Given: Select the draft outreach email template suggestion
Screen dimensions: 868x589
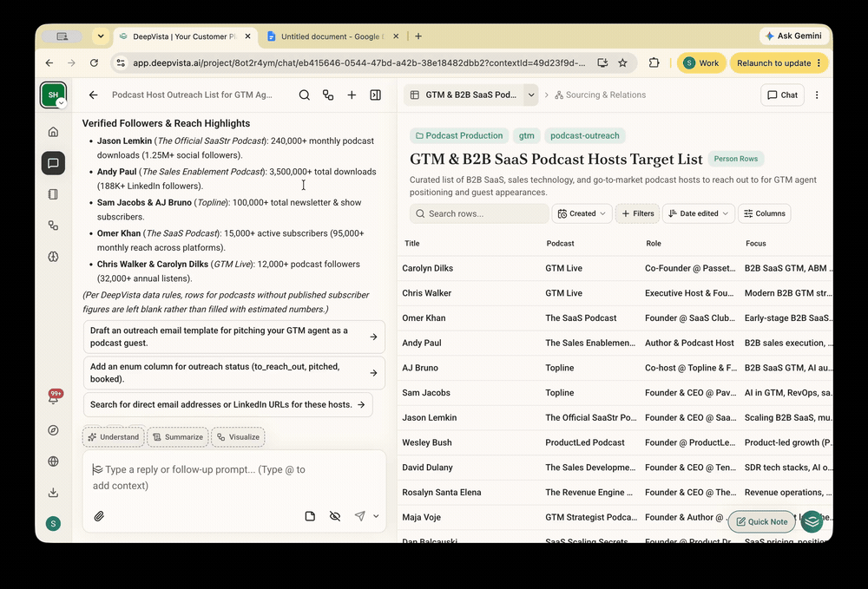Looking at the screenshot, I should 234,337.
